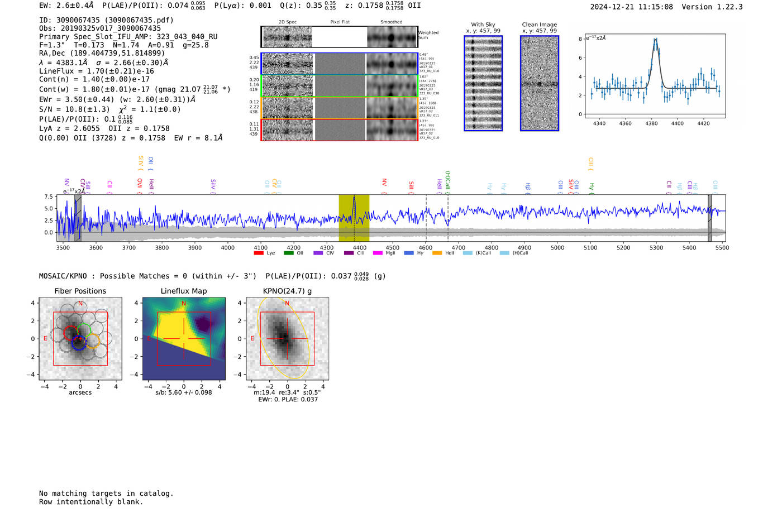The image size is (782, 532).
Task: Click the ID 3090067435 text line
Action: (x=106, y=20)
